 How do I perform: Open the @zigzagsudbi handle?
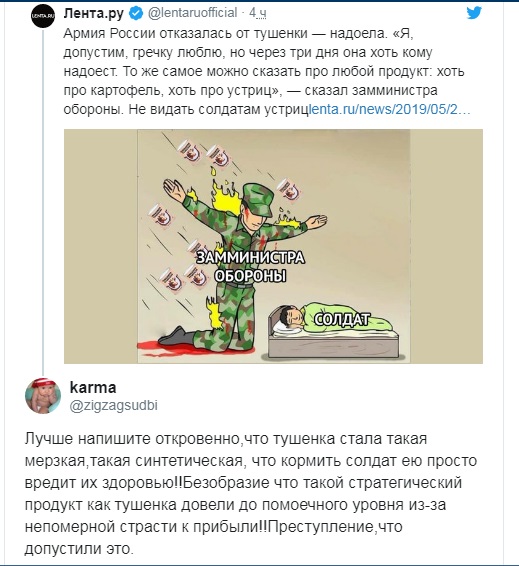[113, 405]
